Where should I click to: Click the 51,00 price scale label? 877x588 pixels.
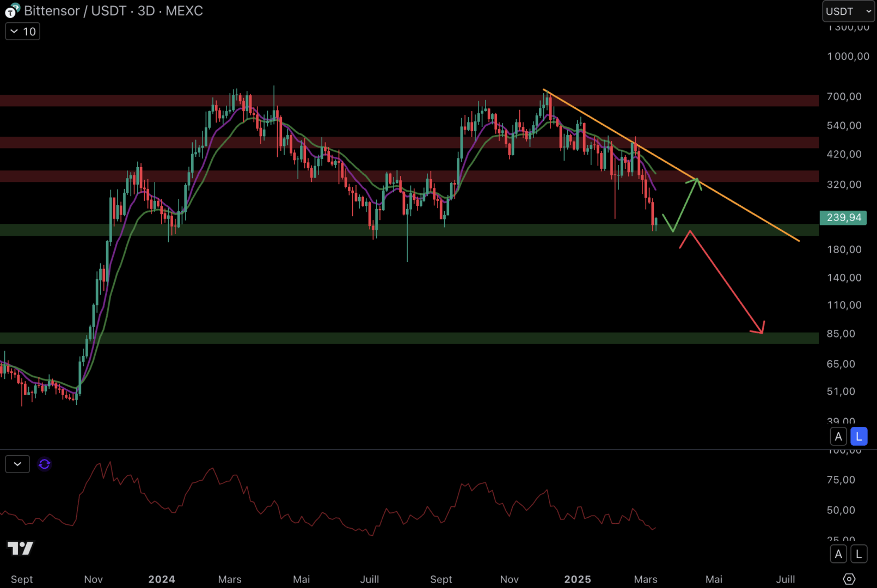(841, 391)
